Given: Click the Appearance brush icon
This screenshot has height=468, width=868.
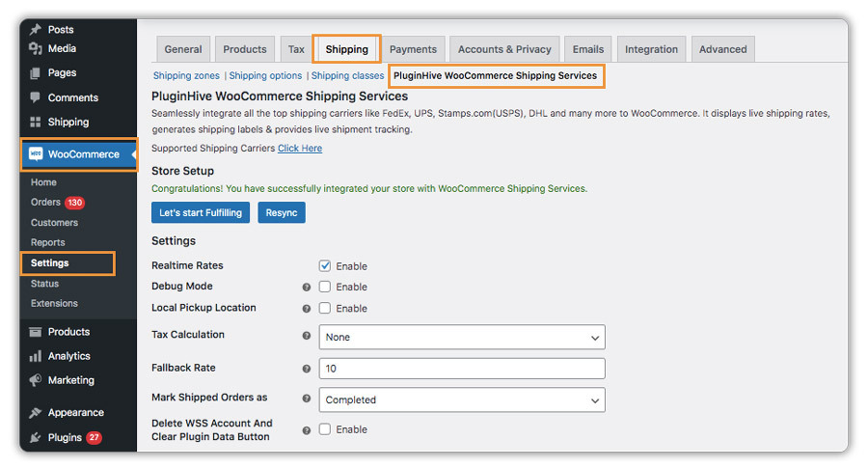Looking at the screenshot, I should click(x=36, y=413).
